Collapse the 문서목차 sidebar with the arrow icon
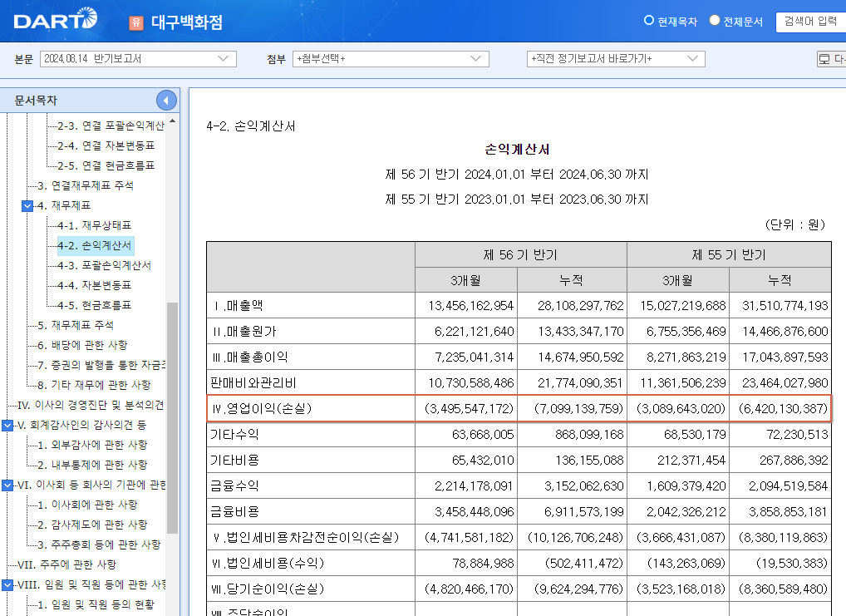Viewport: 846px width, 616px height. pyautogui.click(x=166, y=100)
